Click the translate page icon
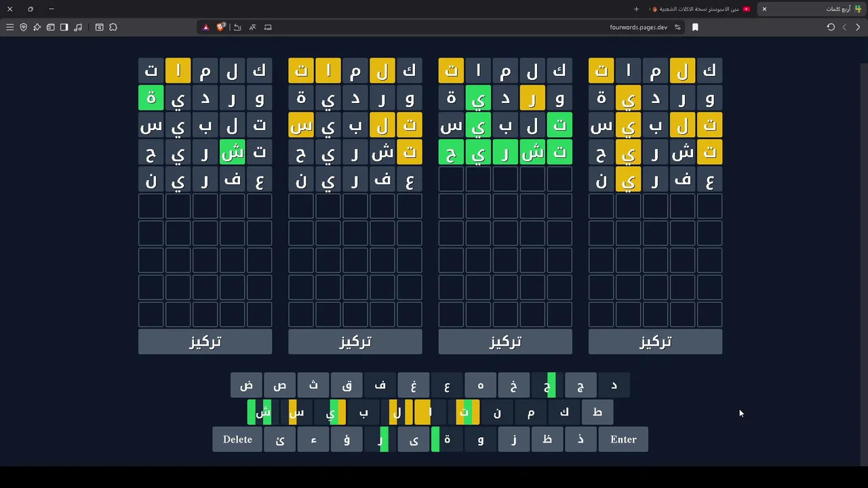The width and height of the screenshot is (868, 488). point(252,27)
